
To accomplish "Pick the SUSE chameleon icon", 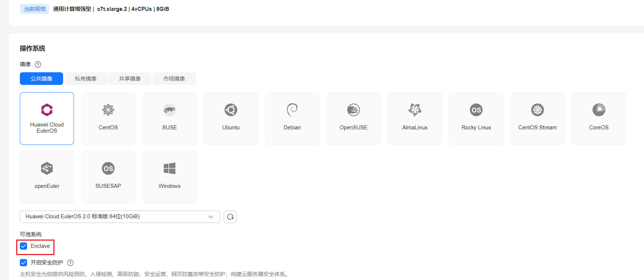I will point(170,110).
